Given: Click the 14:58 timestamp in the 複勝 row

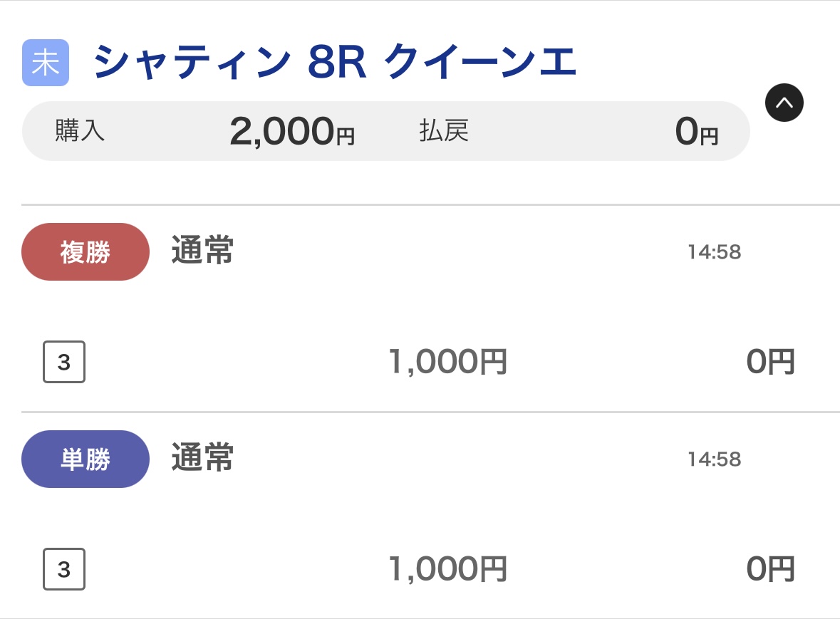Looking at the screenshot, I should (714, 252).
